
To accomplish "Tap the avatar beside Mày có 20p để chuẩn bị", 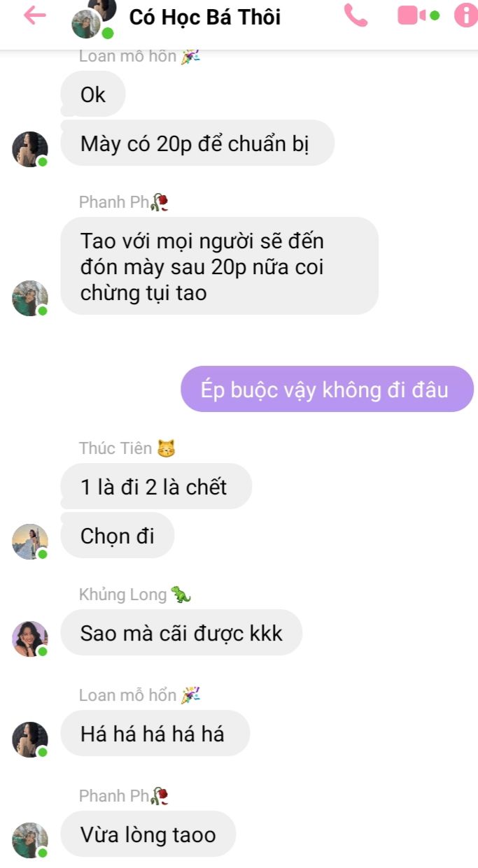I will click(x=30, y=149).
